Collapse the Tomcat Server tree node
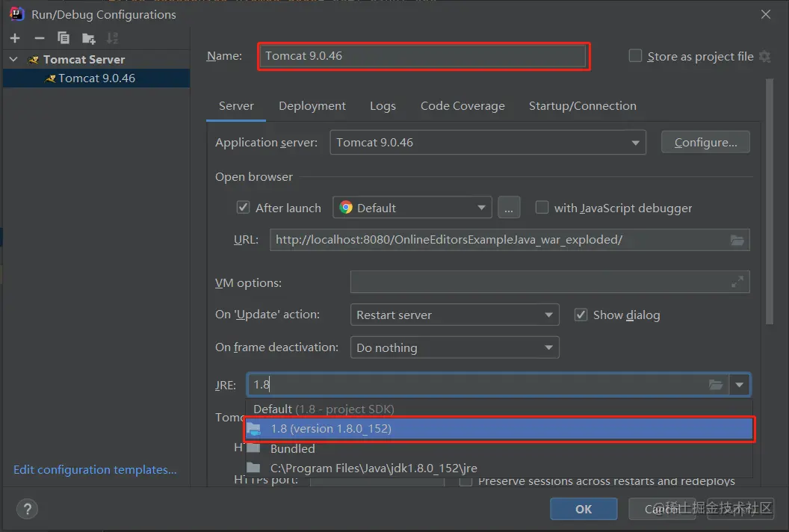 12,59
